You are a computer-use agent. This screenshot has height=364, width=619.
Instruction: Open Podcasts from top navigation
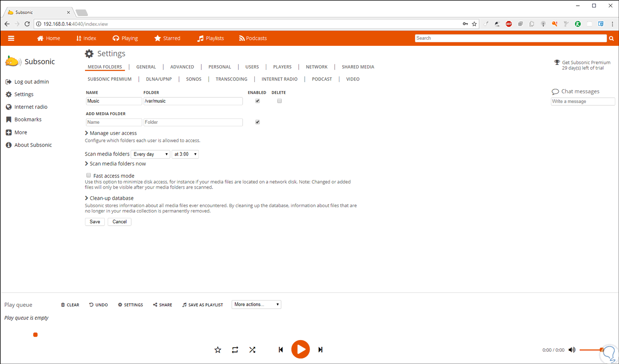coord(253,38)
